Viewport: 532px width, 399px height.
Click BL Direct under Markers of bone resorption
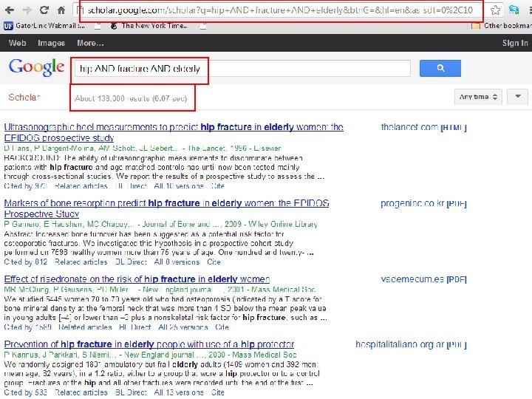(x=131, y=262)
